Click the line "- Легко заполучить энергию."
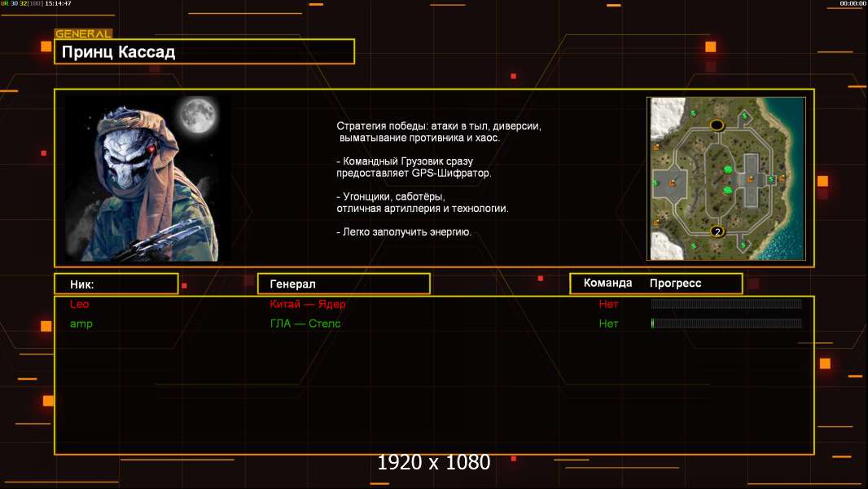 pos(404,232)
